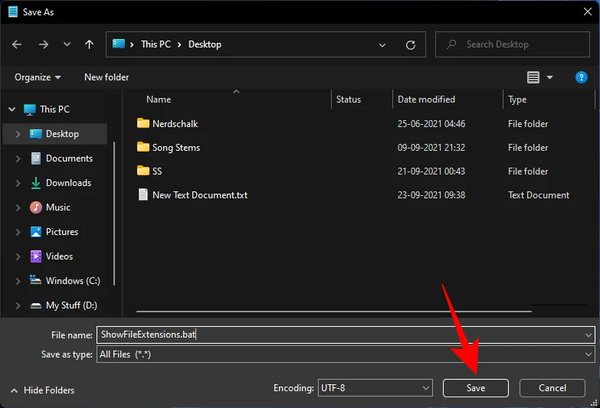Open Pictures in the navigation pane

(x=62, y=232)
